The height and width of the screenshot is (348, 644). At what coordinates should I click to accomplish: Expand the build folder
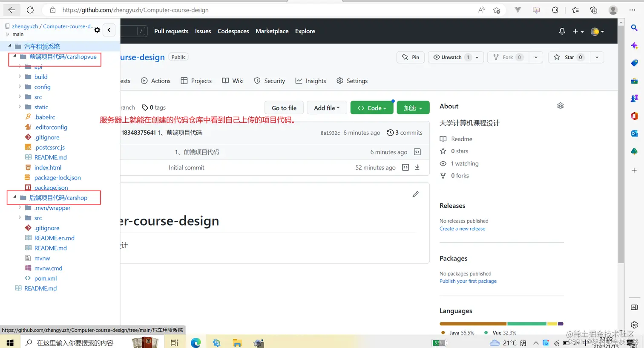click(x=20, y=76)
